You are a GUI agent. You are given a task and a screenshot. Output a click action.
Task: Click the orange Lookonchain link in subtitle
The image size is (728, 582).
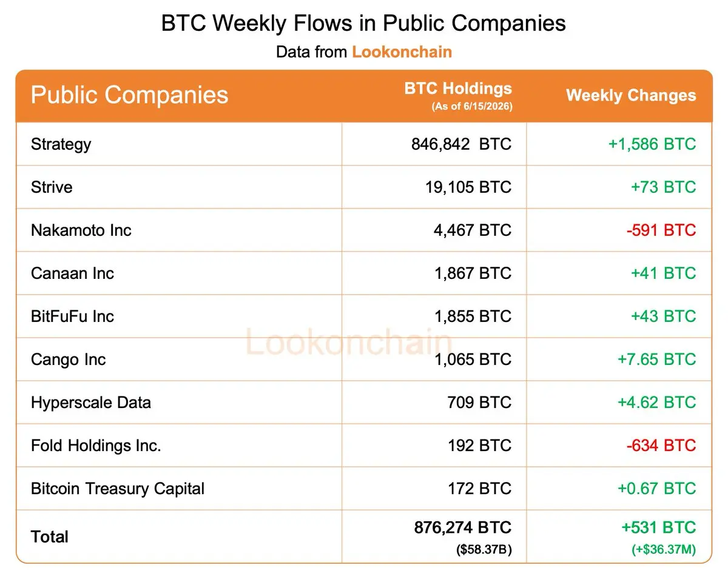[402, 52]
